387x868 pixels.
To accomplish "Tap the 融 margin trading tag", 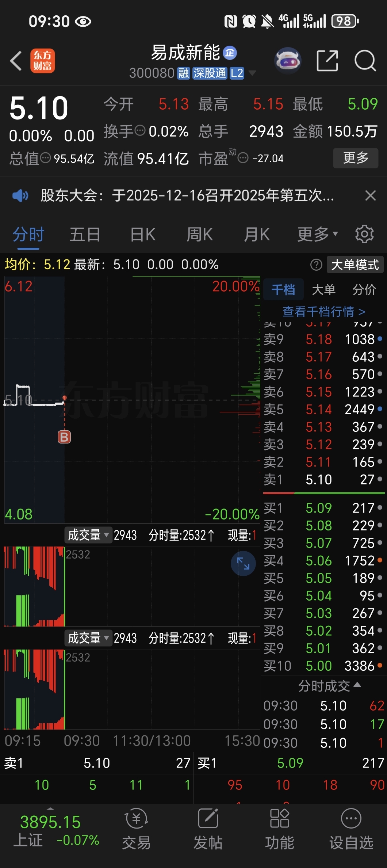I will (183, 73).
